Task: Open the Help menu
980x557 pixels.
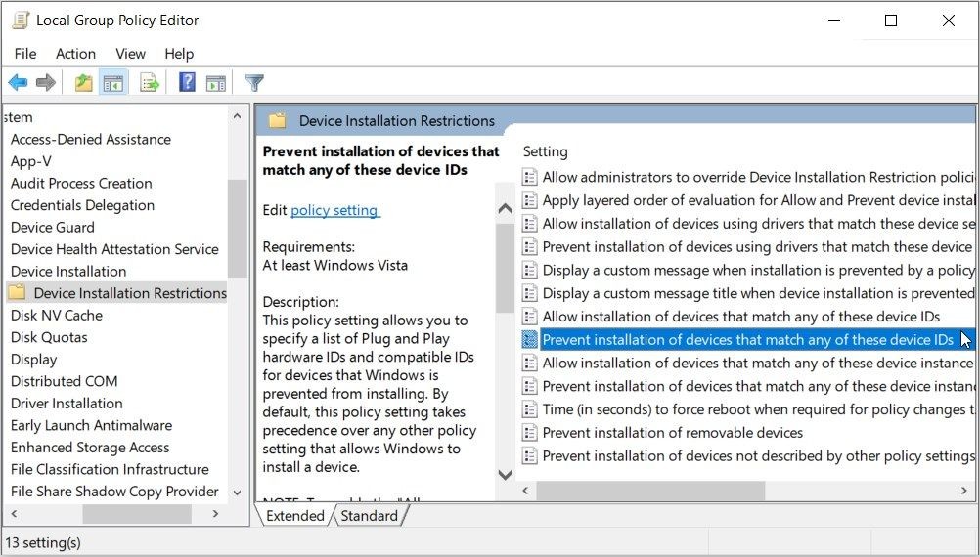Action: [179, 54]
